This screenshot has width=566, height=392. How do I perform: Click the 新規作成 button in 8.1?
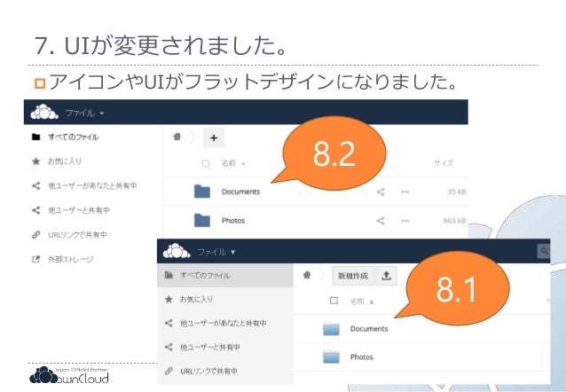point(353,276)
